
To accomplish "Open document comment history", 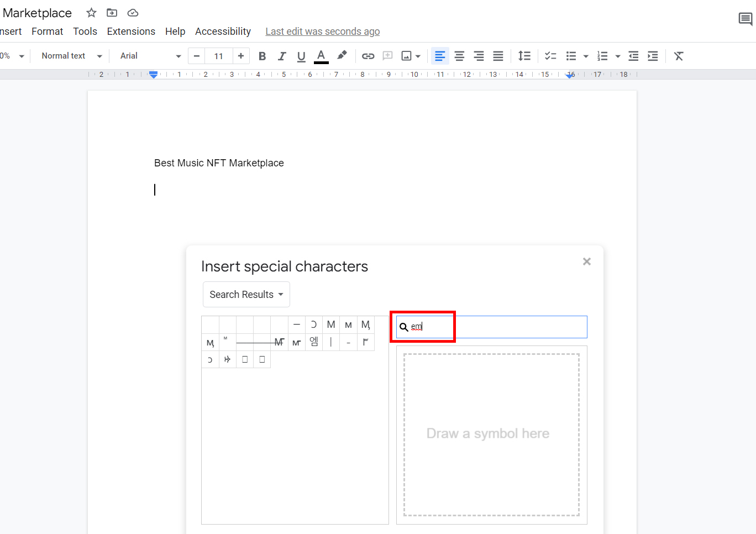I will click(745, 18).
